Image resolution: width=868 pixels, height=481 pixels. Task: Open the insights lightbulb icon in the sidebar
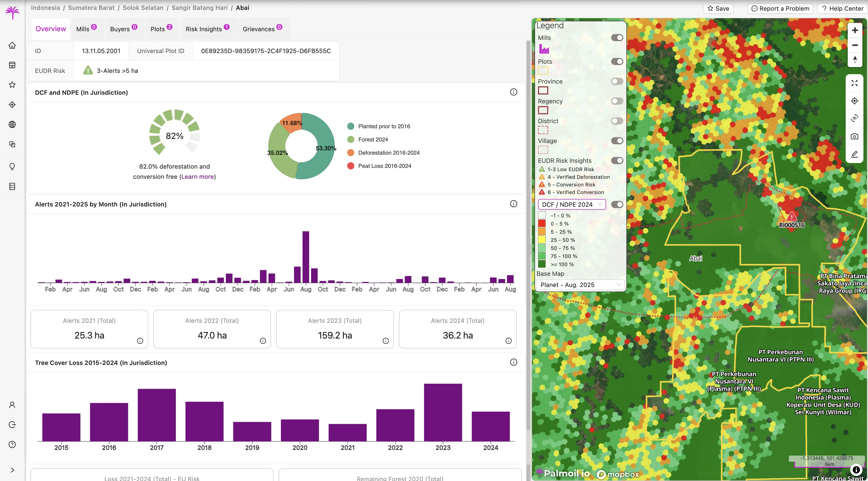[12, 167]
